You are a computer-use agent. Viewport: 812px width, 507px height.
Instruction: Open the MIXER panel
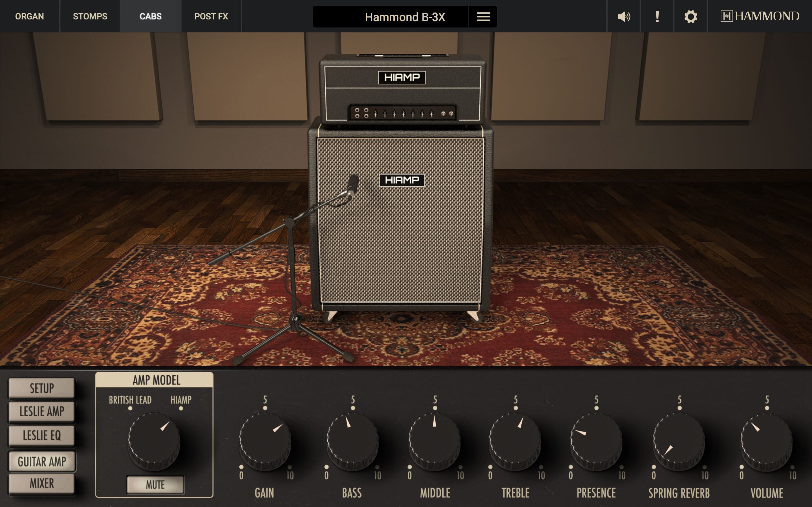[x=42, y=483]
